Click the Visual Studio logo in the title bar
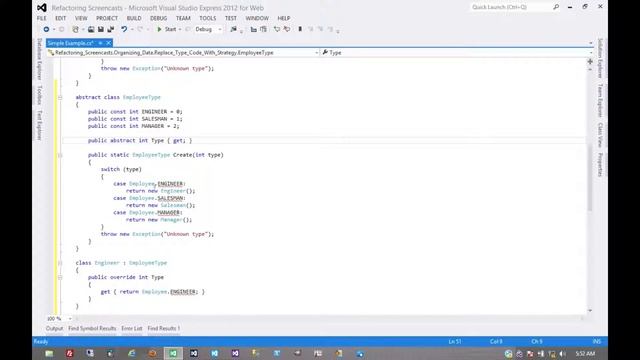The height and width of the screenshot is (360, 640). pos(42,8)
